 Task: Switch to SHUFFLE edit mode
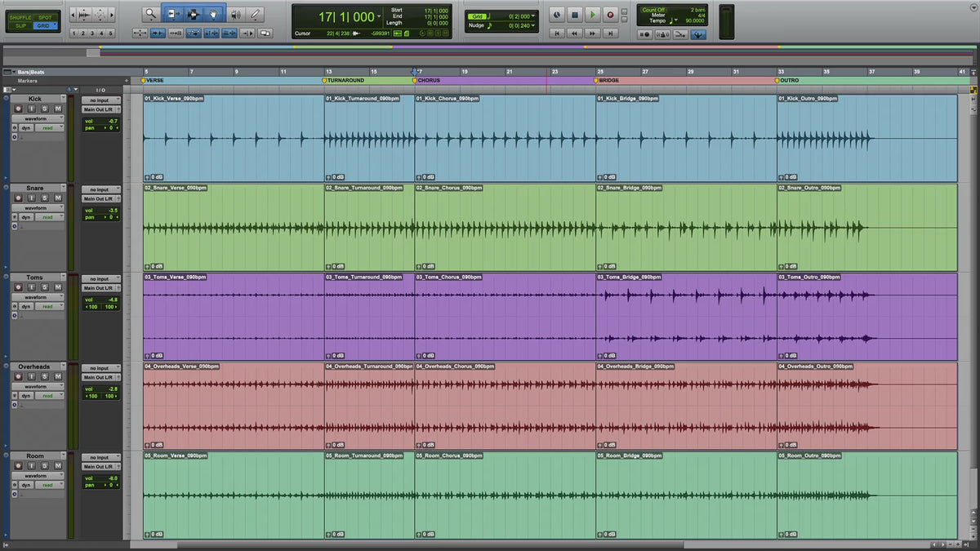(20, 17)
